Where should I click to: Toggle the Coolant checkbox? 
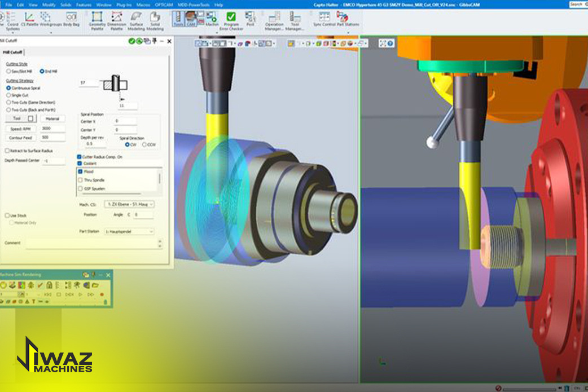[x=80, y=164]
